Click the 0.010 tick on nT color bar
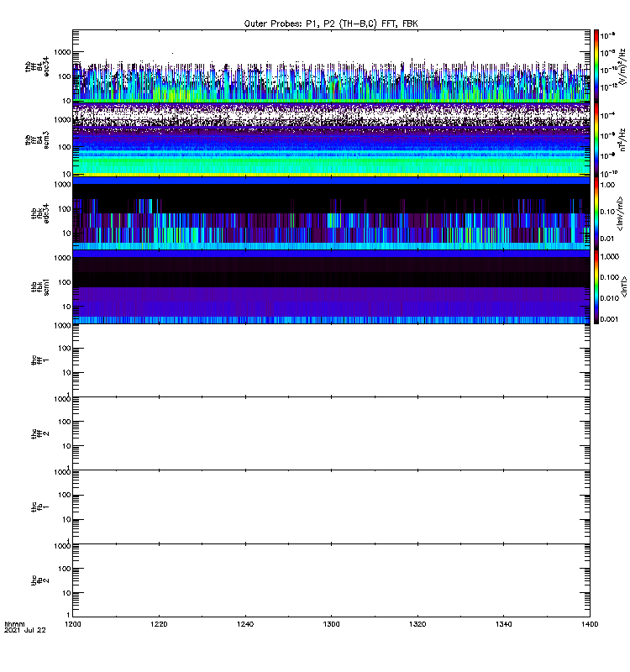 click(610, 298)
